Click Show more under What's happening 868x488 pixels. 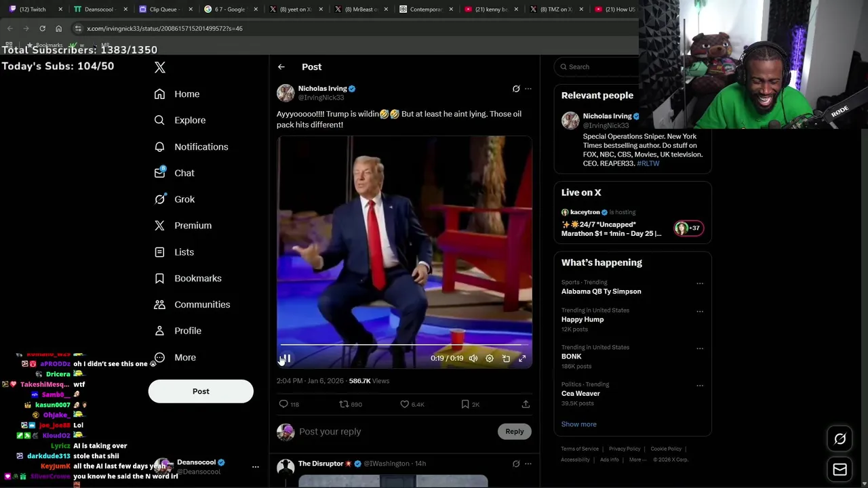click(x=579, y=424)
